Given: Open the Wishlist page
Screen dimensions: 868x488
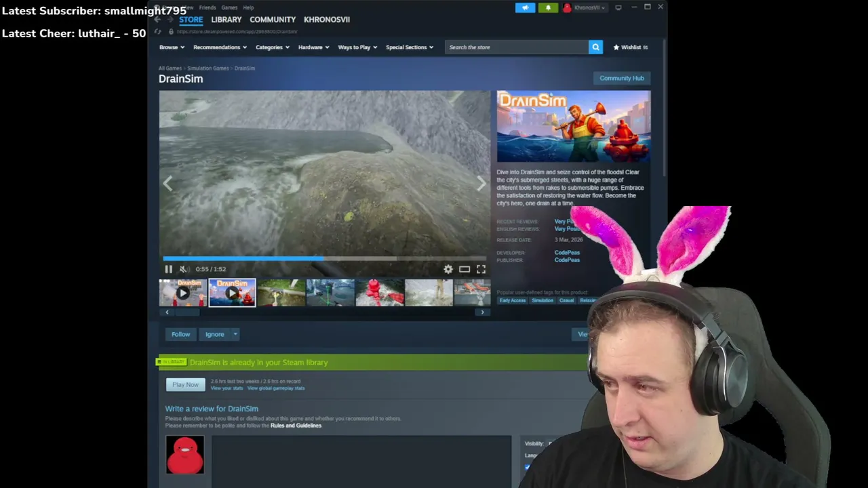Looking at the screenshot, I should point(631,47).
